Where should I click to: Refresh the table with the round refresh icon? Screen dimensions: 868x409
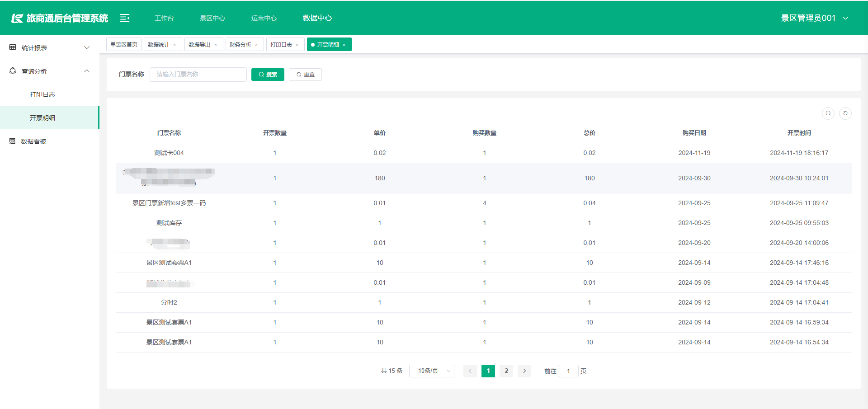pyautogui.click(x=845, y=113)
